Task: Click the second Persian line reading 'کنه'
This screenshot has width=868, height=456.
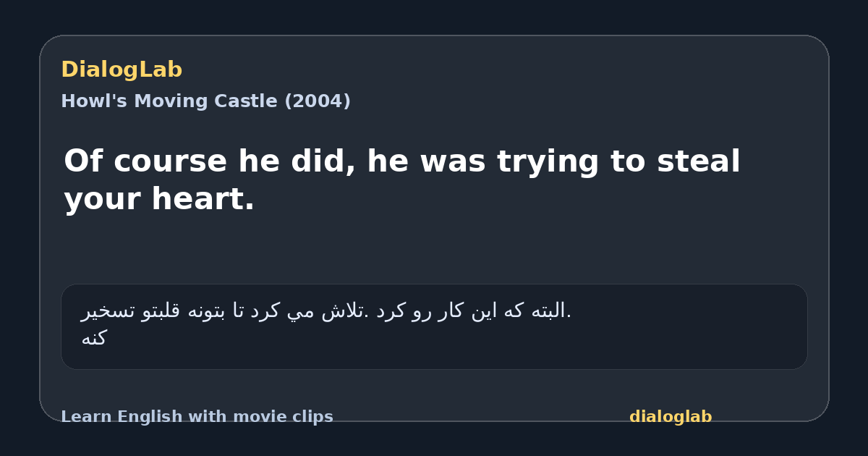Action: [x=94, y=338]
